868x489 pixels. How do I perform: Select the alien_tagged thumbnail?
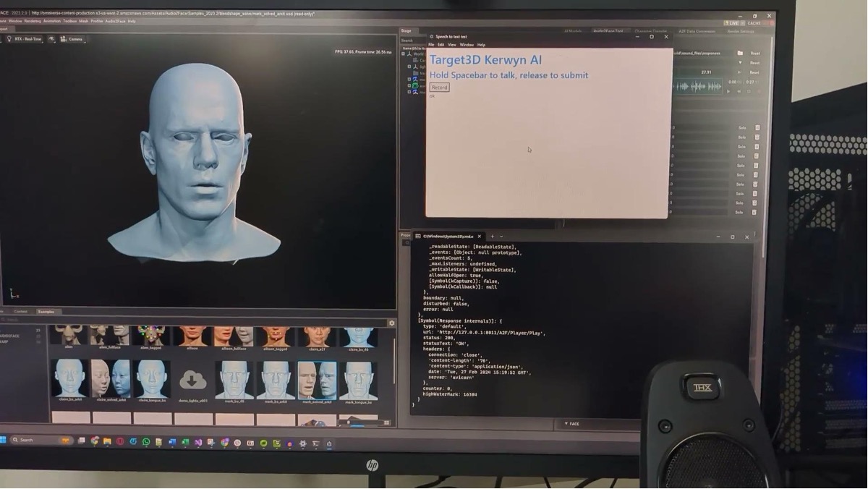pyautogui.click(x=151, y=336)
